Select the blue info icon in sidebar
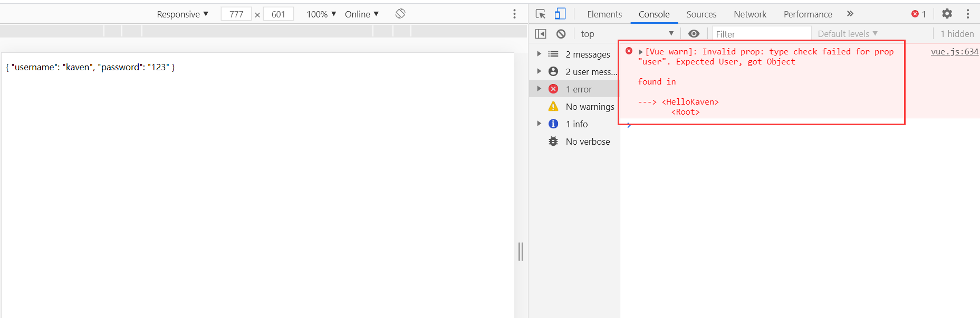Screen dimensions: 980x318 point(553,124)
